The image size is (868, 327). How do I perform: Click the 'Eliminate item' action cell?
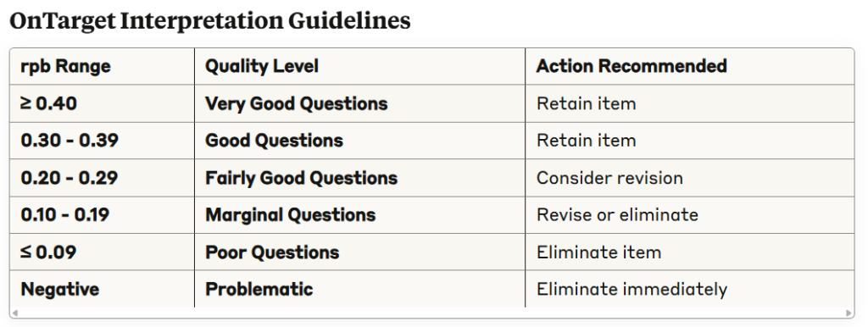(690, 252)
